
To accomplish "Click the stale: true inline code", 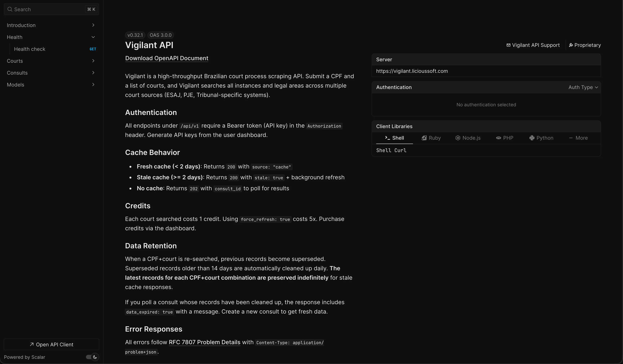I will click(x=269, y=178).
